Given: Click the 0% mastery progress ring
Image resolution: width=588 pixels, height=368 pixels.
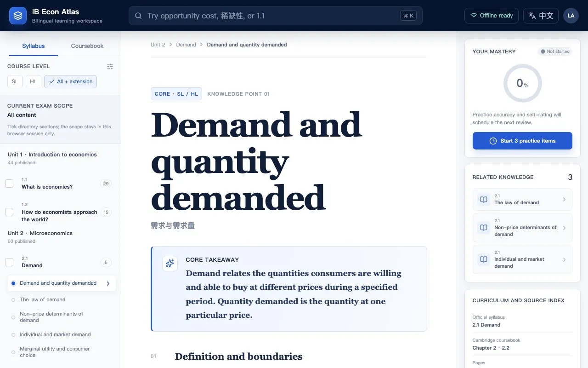Looking at the screenshot, I should [522, 83].
